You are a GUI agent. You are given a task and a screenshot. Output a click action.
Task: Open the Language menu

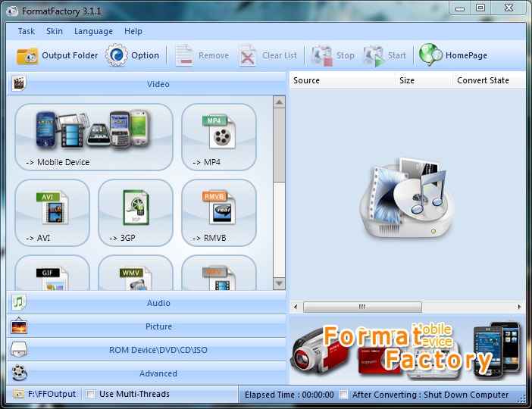click(93, 31)
